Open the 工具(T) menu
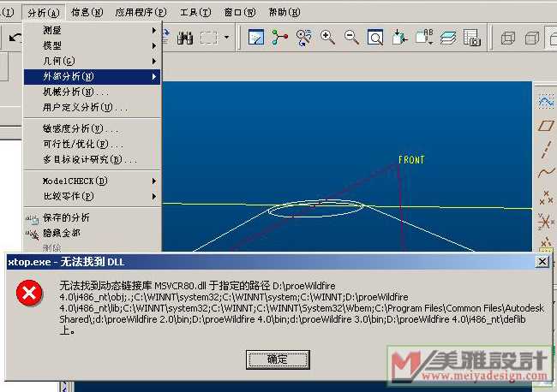Screen dimensions: 557x392 click(x=195, y=13)
